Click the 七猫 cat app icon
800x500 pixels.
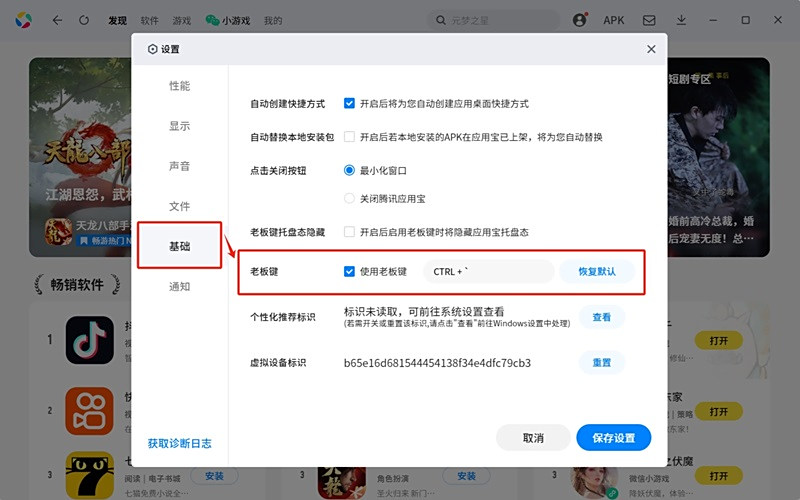point(90,475)
